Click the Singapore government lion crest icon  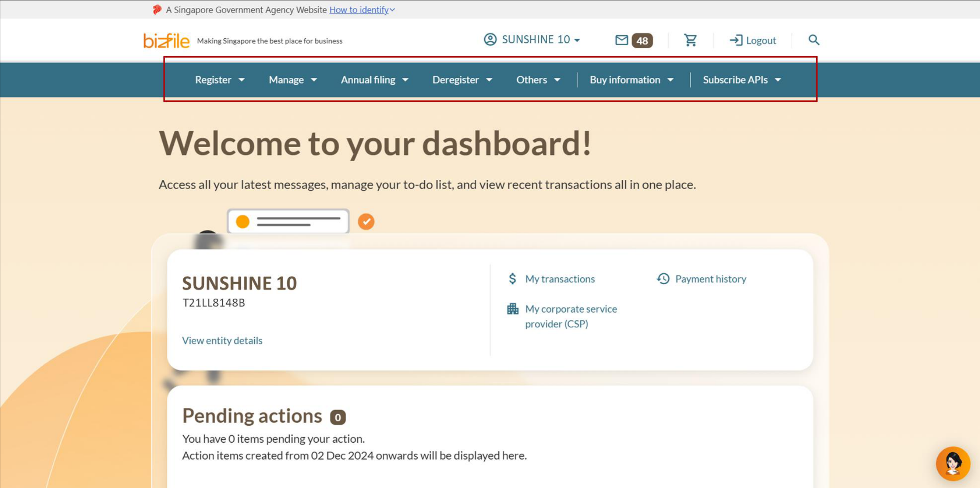[x=157, y=10]
